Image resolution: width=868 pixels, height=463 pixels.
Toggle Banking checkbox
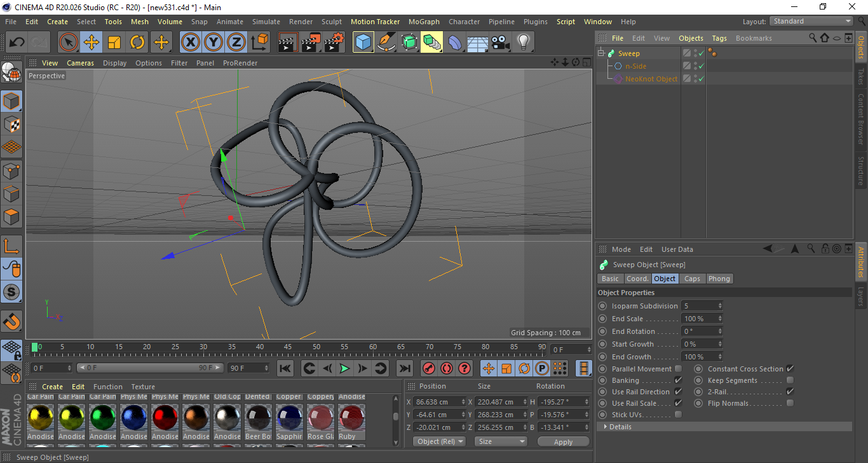pos(678,380)
